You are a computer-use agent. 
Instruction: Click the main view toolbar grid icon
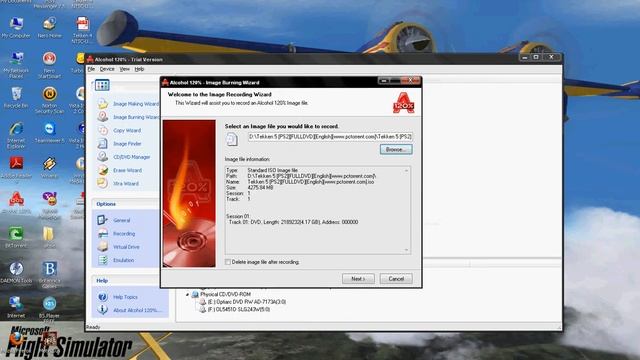click(x=102, y=85)
